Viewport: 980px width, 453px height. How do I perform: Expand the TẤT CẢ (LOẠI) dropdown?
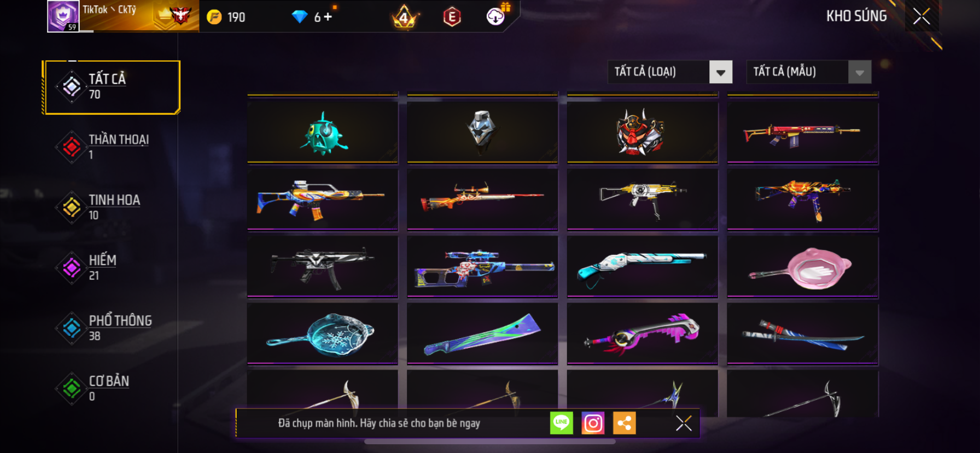click(x=670, y=72)
